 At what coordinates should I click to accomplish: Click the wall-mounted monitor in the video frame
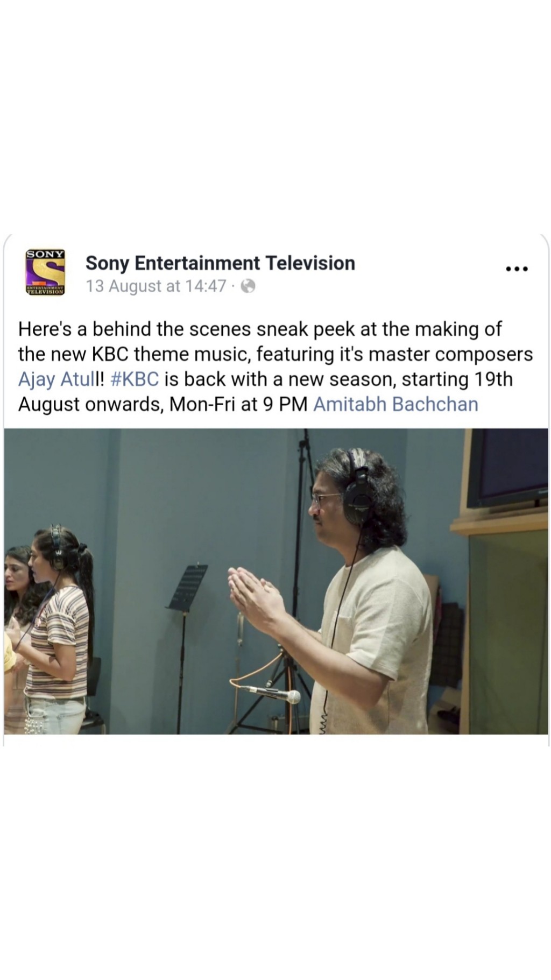click(506, 467)
